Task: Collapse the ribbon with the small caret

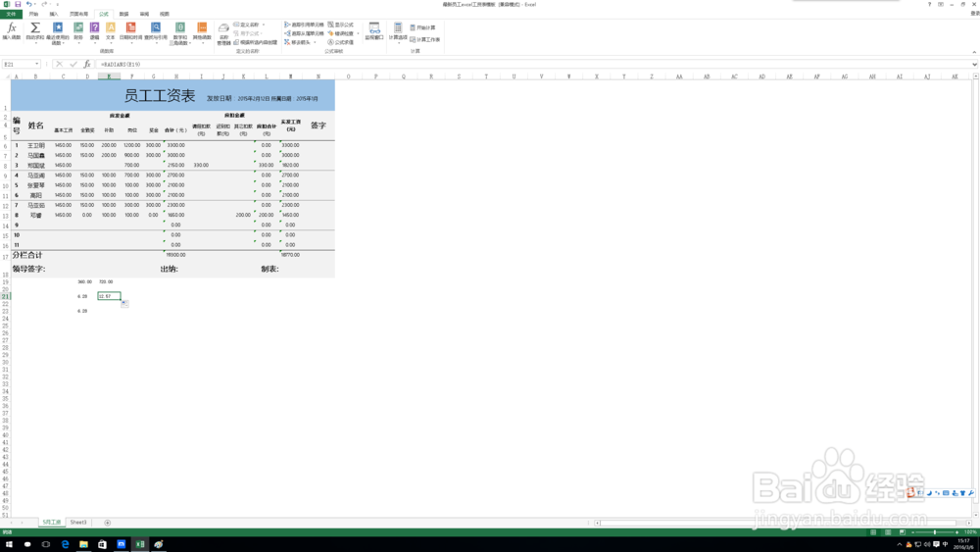Action: point(974,52)
